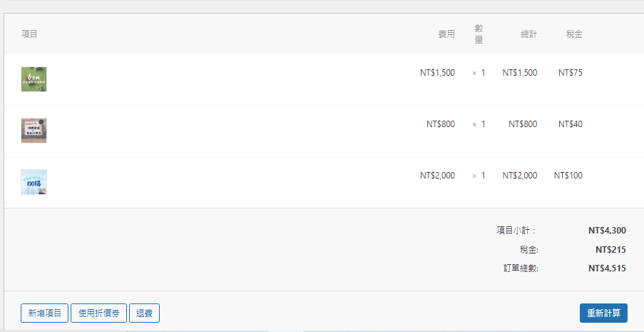Open the whiteboard product thumbnail in second row

(34, 131)
